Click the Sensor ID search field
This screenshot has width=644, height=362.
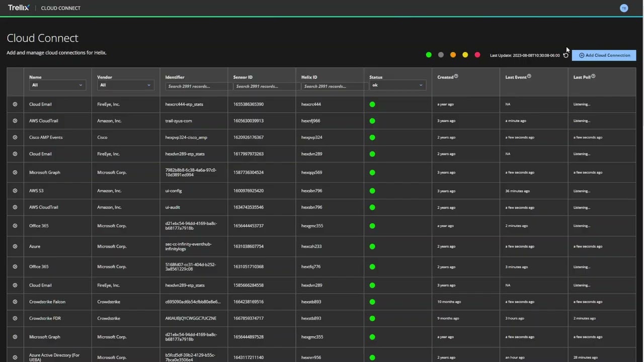point(267,86)
